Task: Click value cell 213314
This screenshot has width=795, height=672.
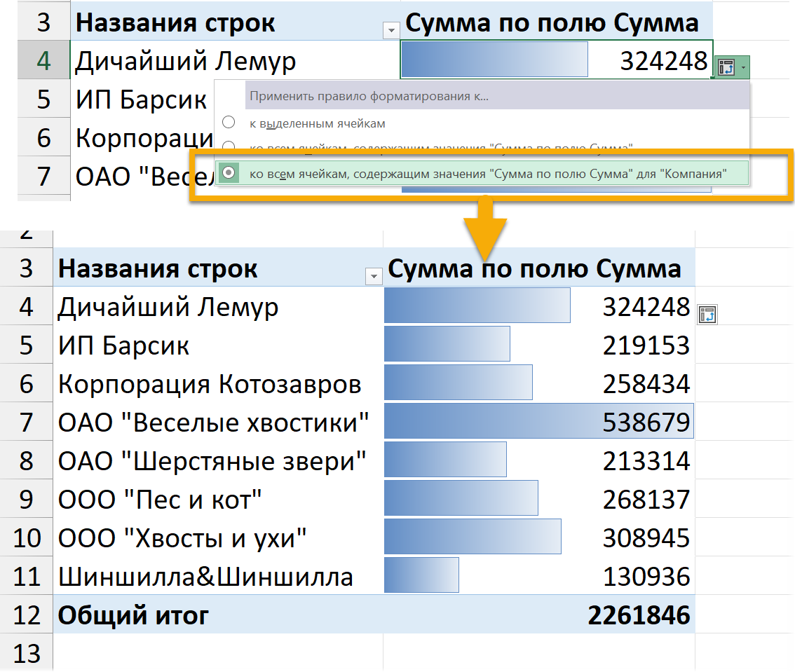Action: tap(539, 460)
